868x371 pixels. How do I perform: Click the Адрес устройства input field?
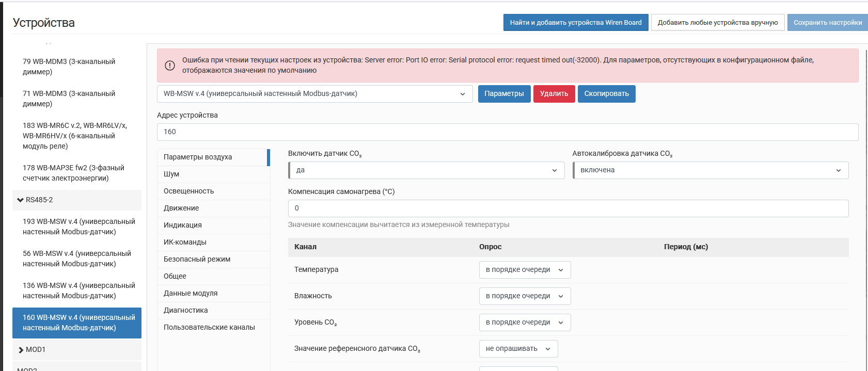pyautogui.click(x=507, y=132)
